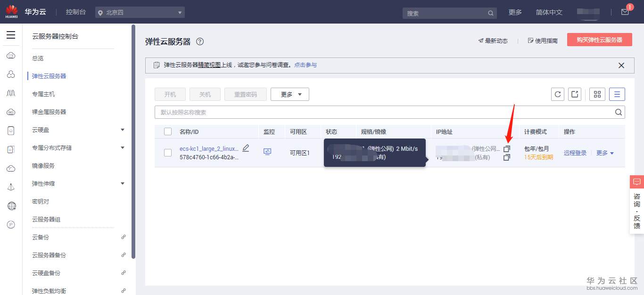Open the hamburger navigation menu
Screen dimensions: 644x295
(x=11, y=34)
